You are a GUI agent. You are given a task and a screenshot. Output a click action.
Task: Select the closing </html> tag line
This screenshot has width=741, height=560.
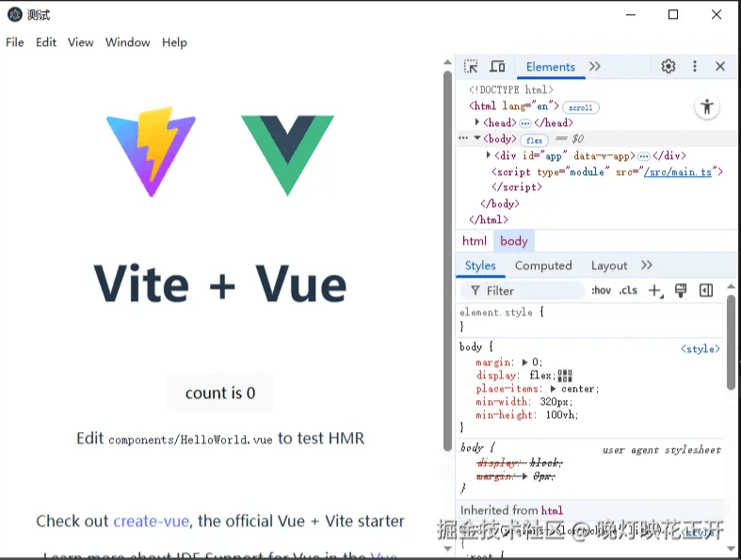[x=488, y=219]
